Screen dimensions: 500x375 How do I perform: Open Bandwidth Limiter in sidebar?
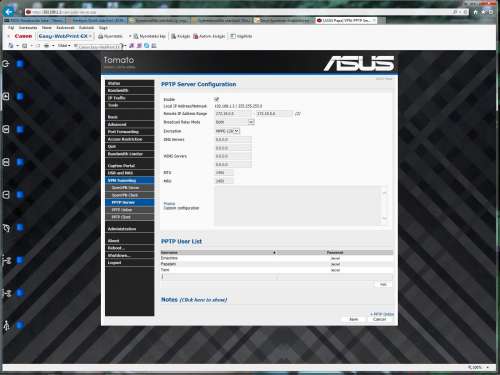[130, 154]
